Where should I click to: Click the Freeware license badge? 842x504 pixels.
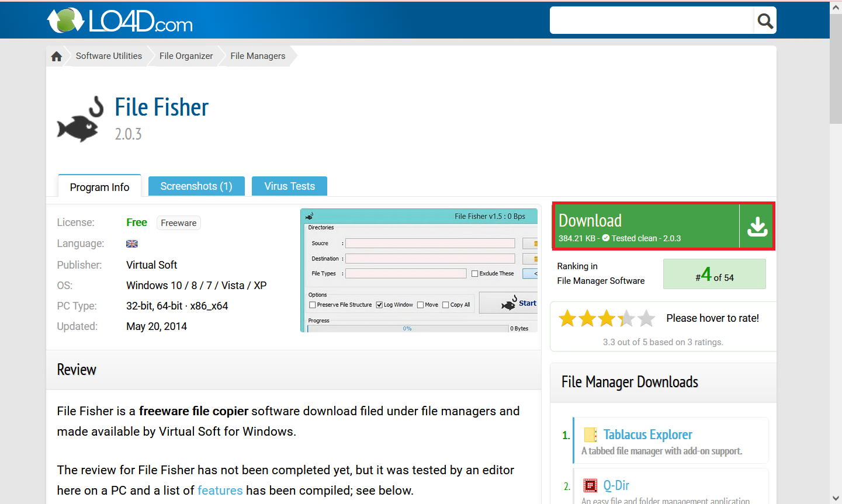click(179, 223)
